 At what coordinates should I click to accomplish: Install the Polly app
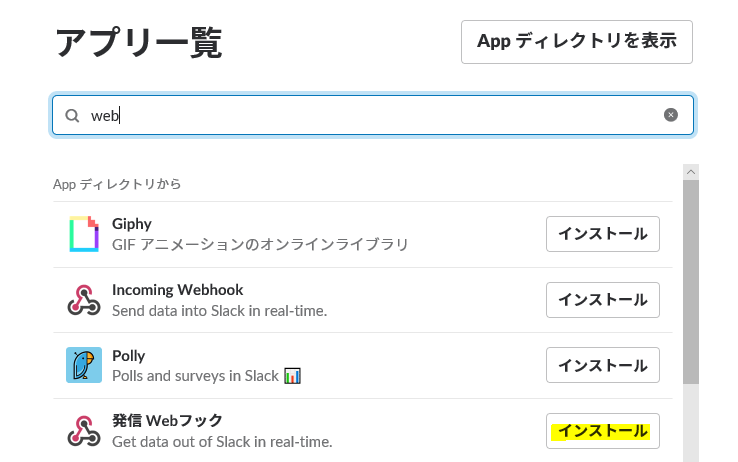[602, 365]
